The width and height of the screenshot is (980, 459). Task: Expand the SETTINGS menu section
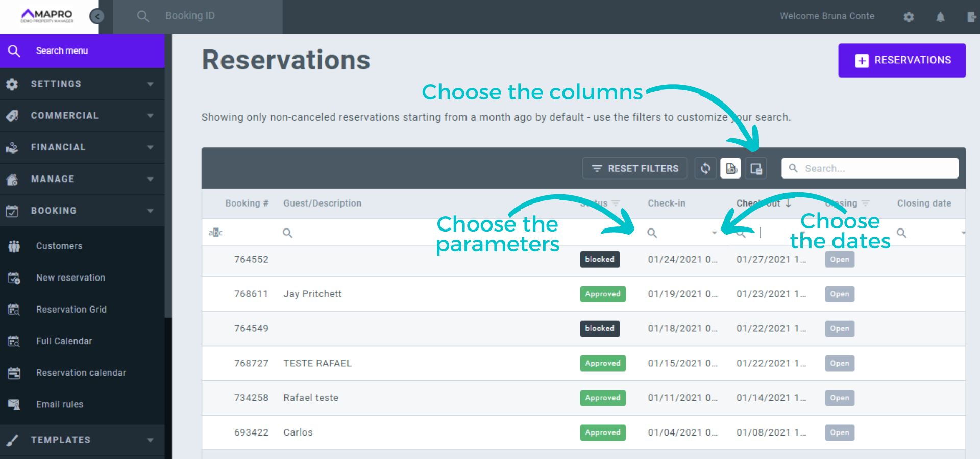click(x=82, y=84)
